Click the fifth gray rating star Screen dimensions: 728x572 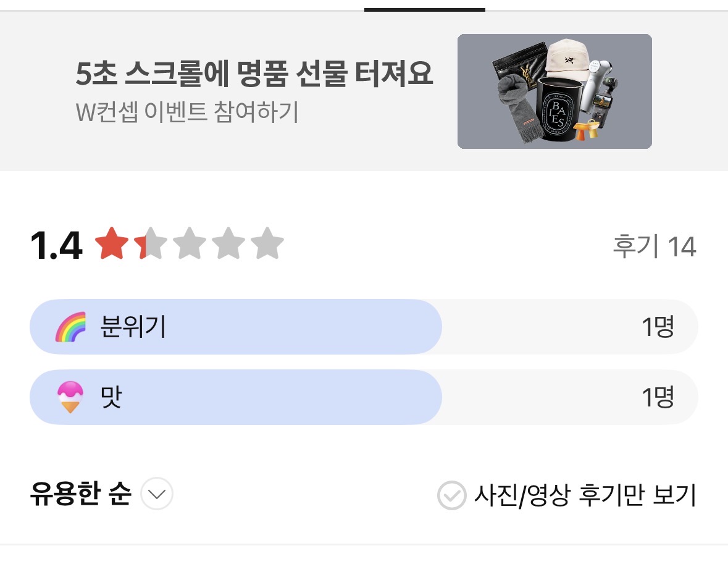click(x=267, y=244)
